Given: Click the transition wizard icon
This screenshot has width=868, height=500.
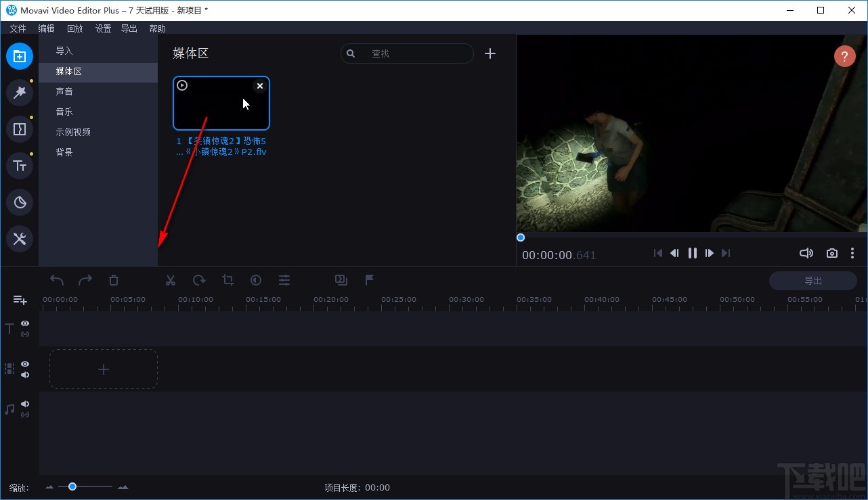Looking at the screenshot, I should click(341, 280).
